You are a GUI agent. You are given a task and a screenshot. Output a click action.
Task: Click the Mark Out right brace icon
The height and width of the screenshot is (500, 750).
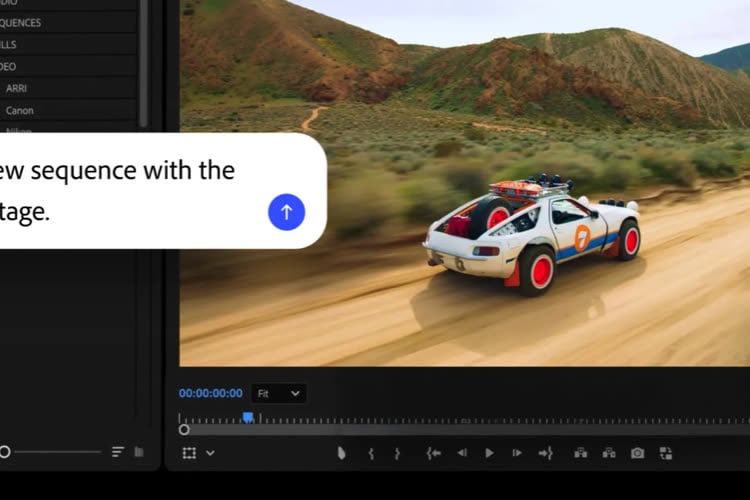(397, 453)
